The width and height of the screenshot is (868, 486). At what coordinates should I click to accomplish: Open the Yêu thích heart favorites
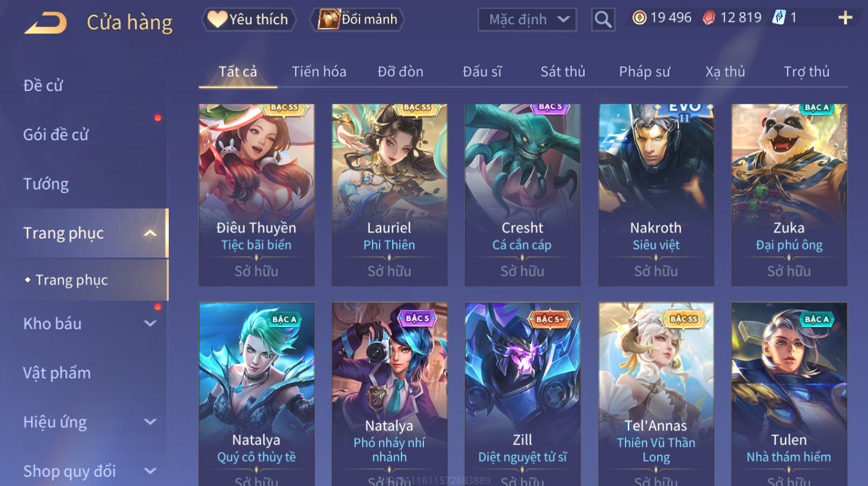(x=249, y=19)
